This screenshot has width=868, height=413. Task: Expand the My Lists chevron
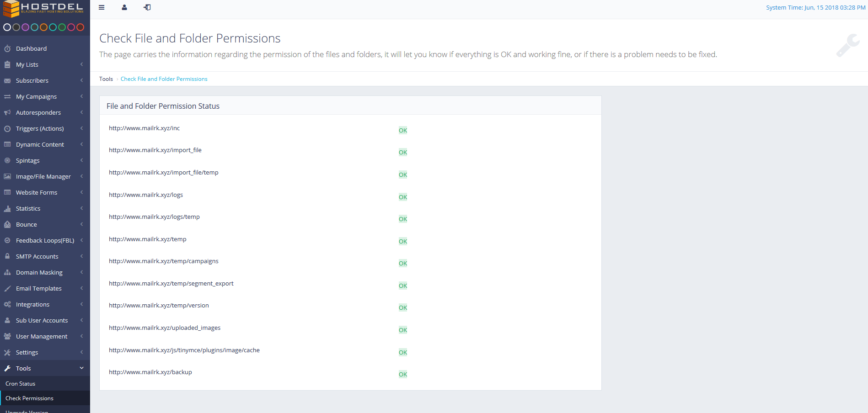coord(82,64)
